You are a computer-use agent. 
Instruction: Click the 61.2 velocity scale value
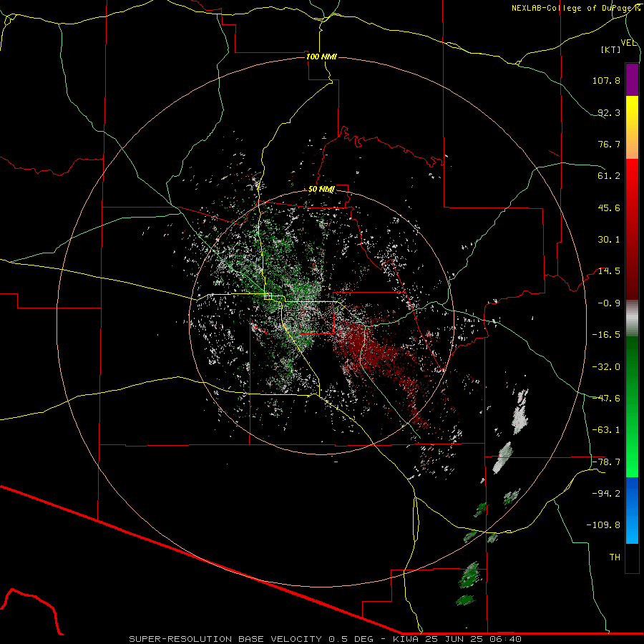click(x=609, y=176)
